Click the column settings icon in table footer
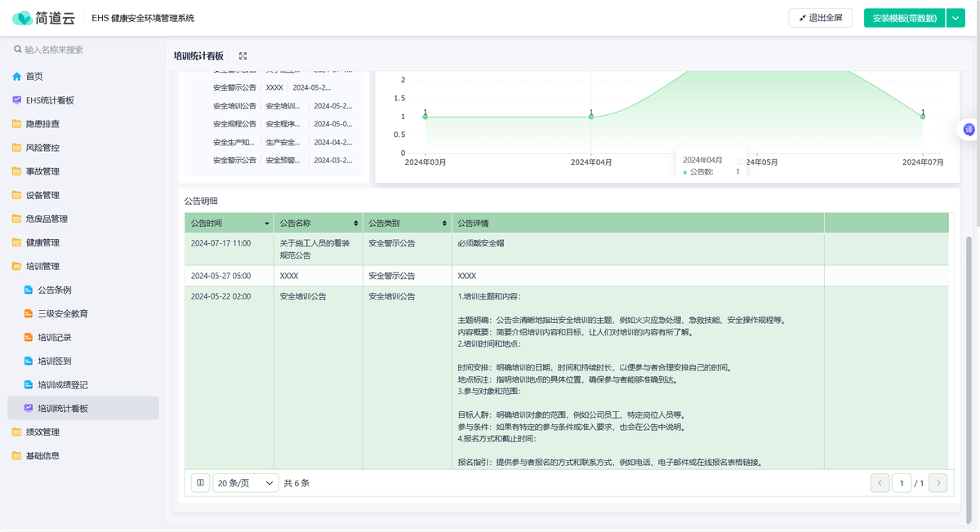980x532 pixels. click(x=200, y=483)
